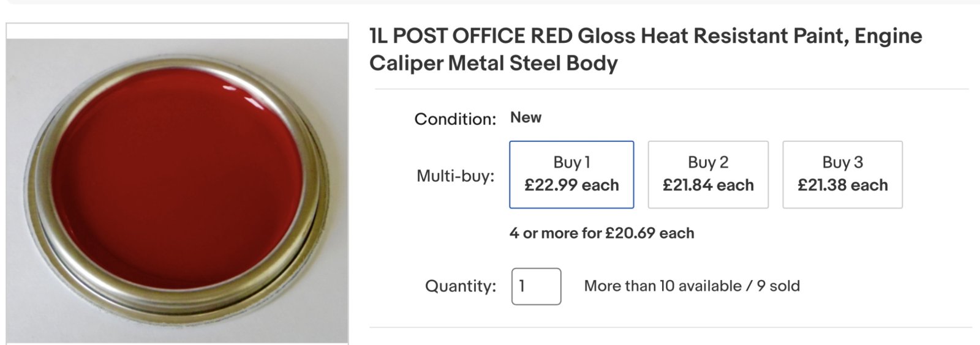The height and width of the screenshot is (345, 980).
Task: Click the 9 sold count
Action: [778, 286]
